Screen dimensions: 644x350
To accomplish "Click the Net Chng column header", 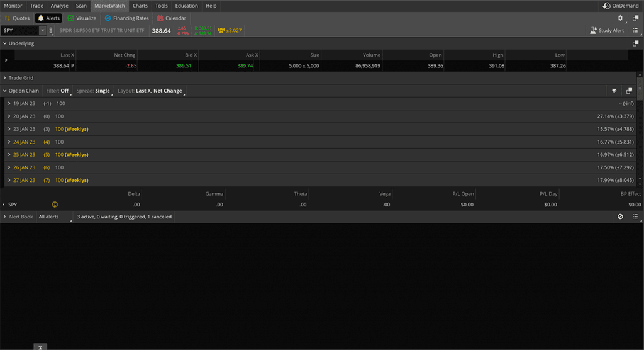I will [125, 55].
